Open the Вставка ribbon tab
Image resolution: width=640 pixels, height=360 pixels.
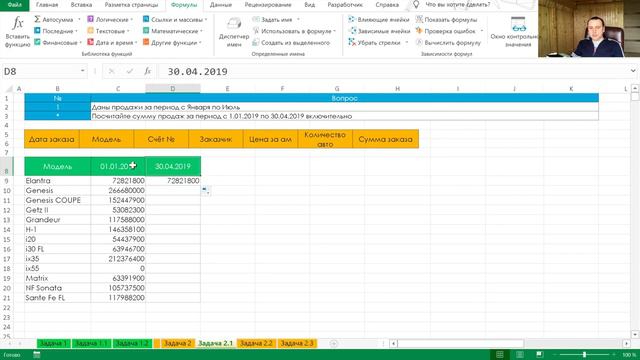click(x=81, y=5)
